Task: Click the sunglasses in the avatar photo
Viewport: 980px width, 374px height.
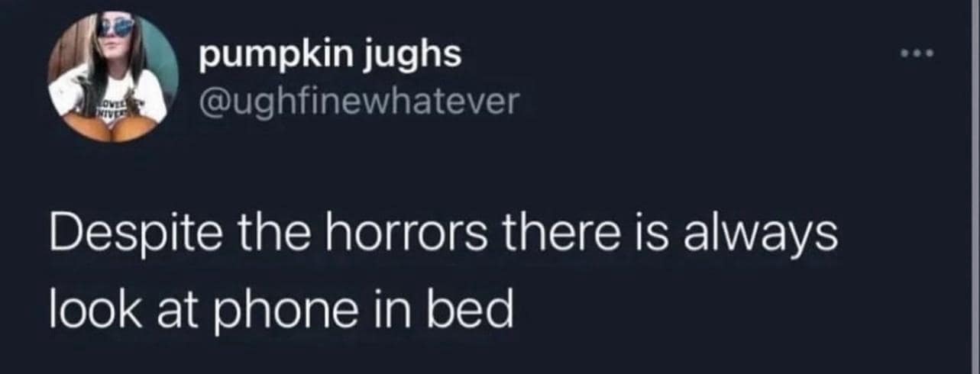Action: (x=117, y=27)
